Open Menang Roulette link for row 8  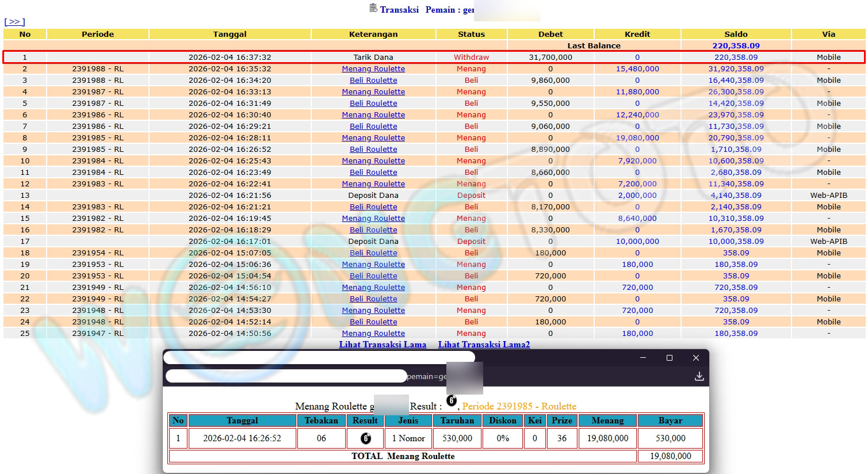373,138
